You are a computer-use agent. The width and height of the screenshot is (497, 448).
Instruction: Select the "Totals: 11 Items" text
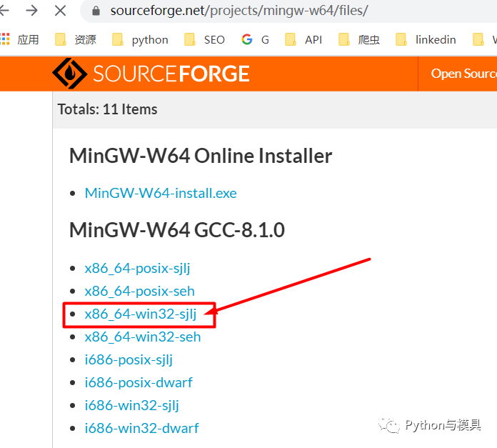107,109
